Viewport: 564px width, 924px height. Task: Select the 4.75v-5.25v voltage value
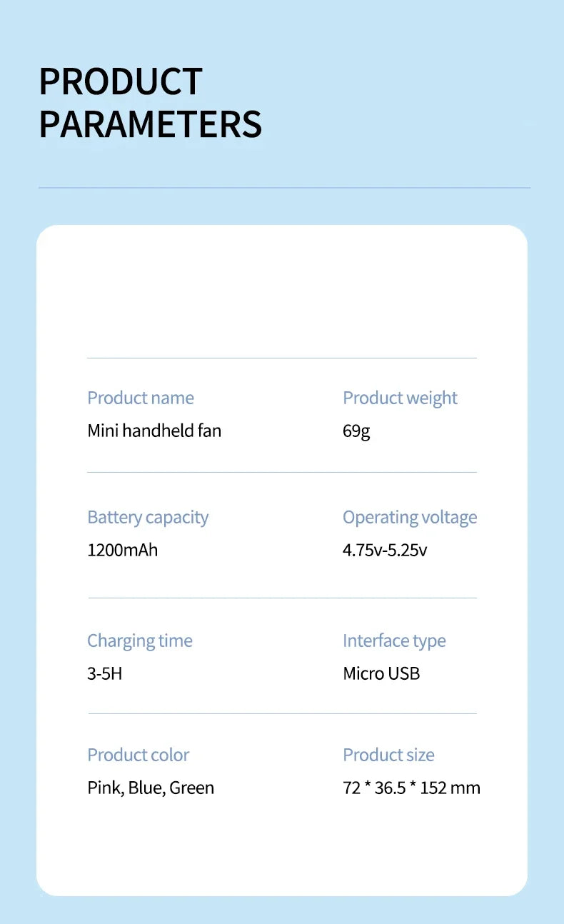[x=385, y=550]
